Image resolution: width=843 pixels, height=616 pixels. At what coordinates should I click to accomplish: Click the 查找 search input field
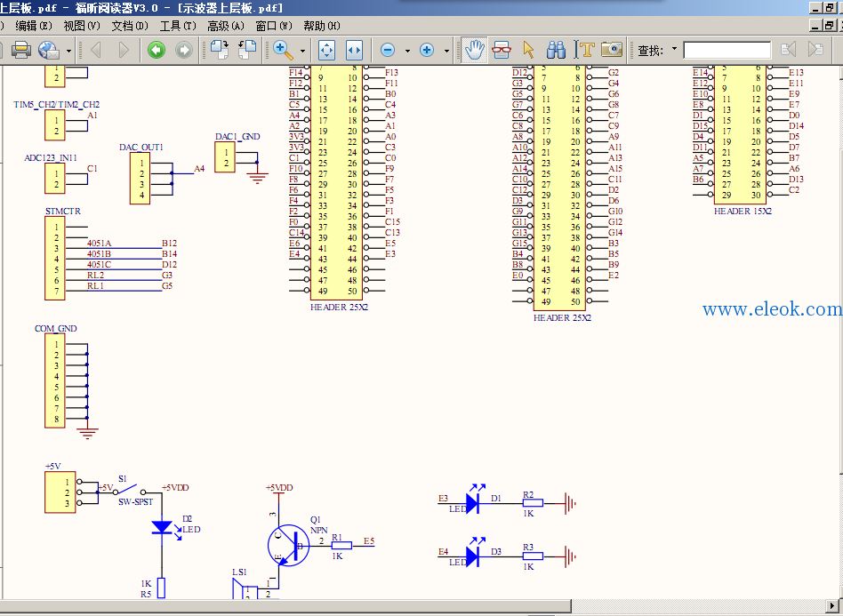click(727, 50)
